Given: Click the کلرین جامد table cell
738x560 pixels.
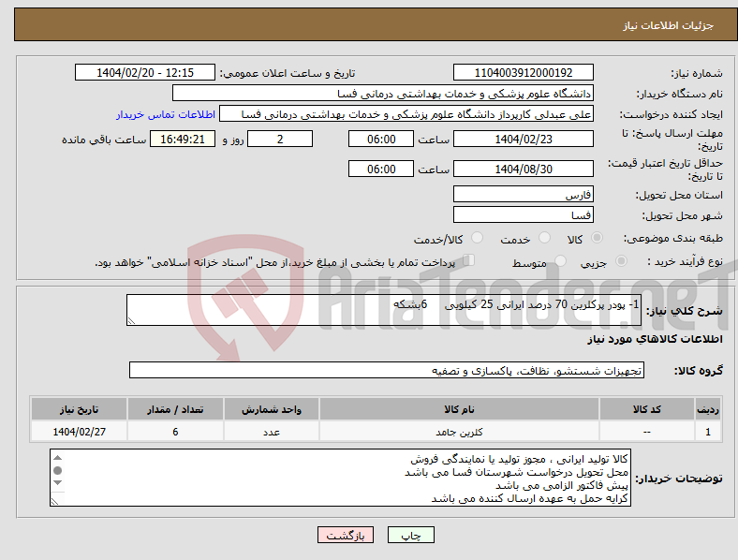Looking at the screenshot, I should 459,432.
